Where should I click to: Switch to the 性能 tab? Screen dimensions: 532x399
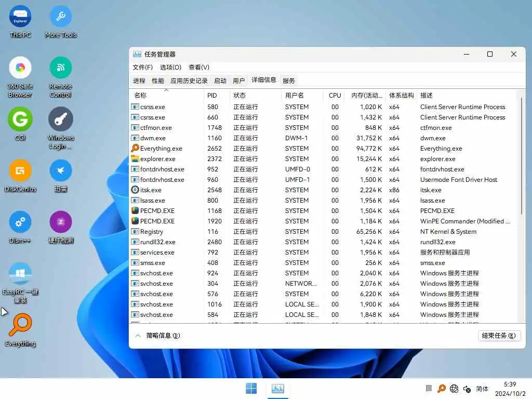pos(158,81)
